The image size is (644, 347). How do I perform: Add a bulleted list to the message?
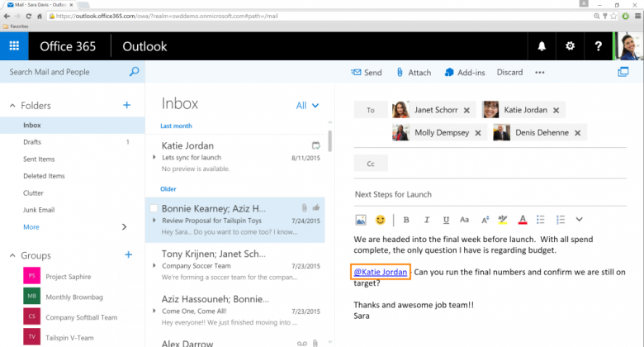tap(541, 220)
